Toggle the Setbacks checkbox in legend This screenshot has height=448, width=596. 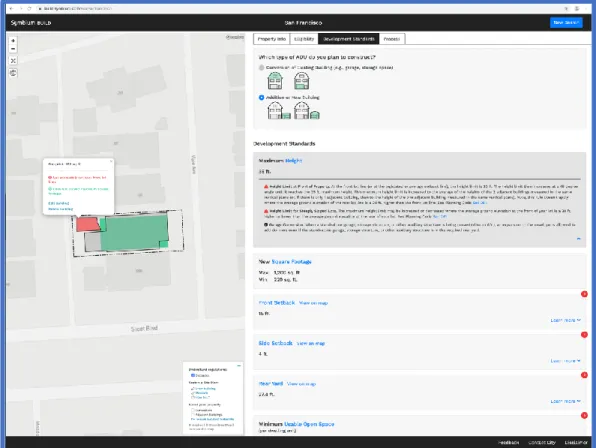[193, 375]
